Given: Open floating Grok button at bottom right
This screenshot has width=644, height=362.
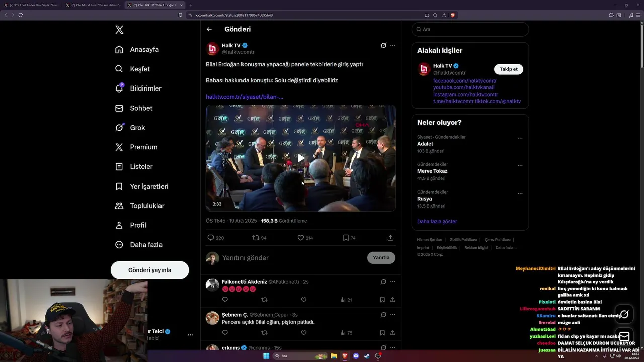Looking at the screenshot, I should (x=624, y=314).
